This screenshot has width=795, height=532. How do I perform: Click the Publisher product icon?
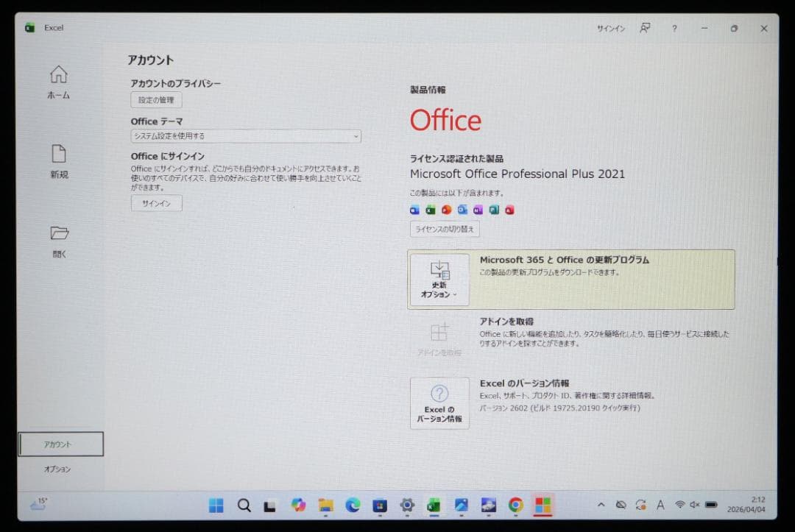coord(494,210)
